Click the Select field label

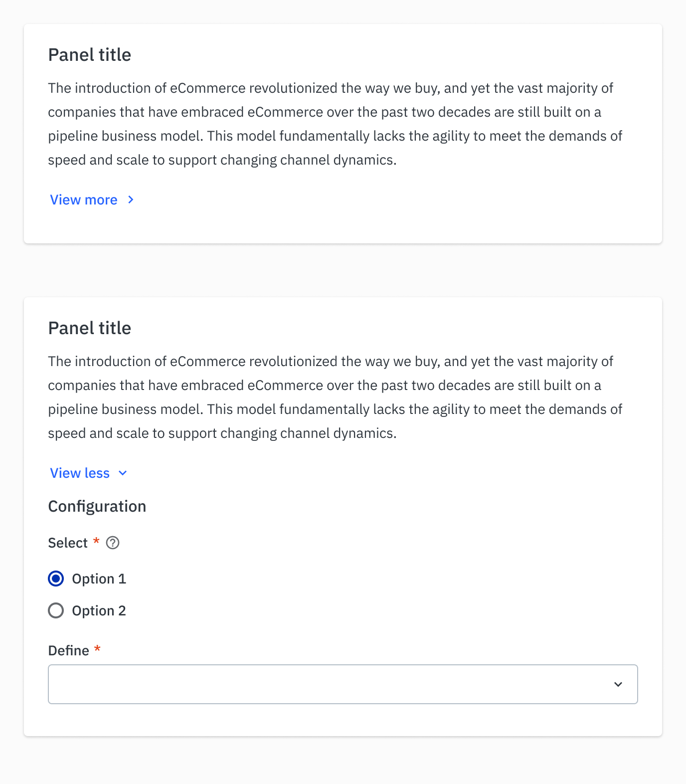pyautogui.click(x=68, y=543)
